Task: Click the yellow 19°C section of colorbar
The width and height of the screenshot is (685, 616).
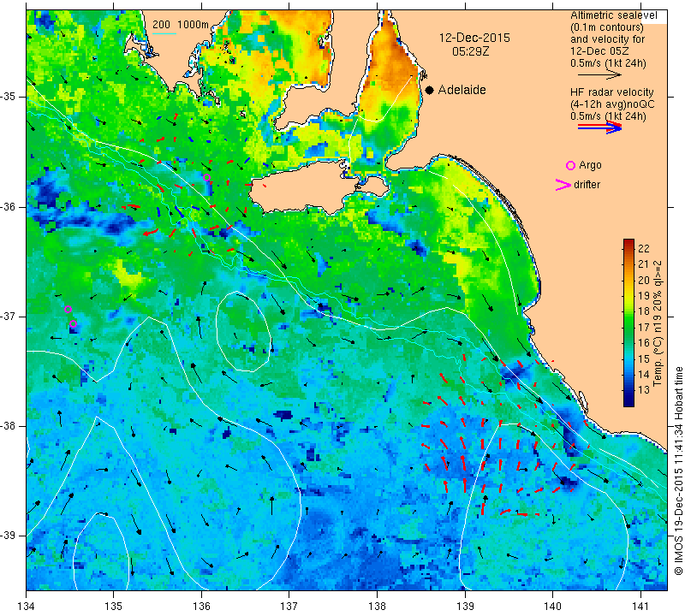Action: click(x=628, y=295)
